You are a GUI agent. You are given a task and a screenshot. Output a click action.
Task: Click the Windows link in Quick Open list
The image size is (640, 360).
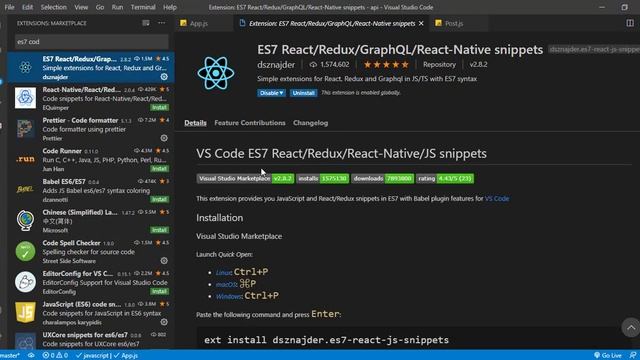229,296
